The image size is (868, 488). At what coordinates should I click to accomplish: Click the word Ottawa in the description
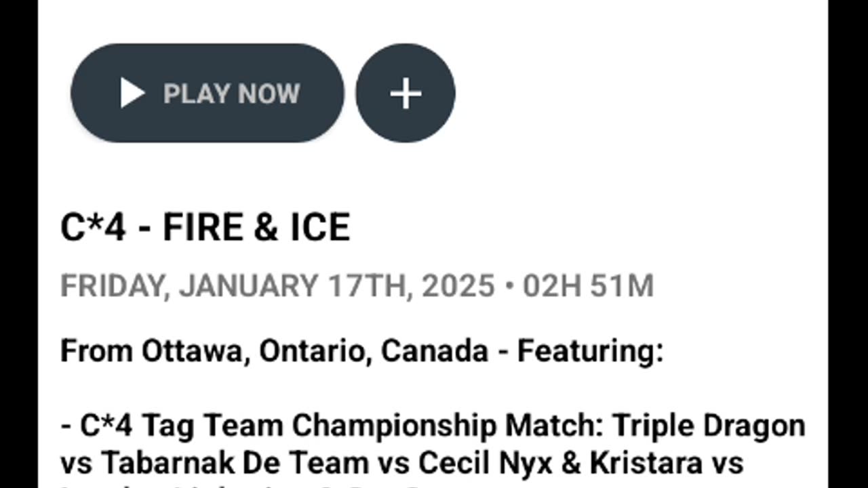point(191,351)
